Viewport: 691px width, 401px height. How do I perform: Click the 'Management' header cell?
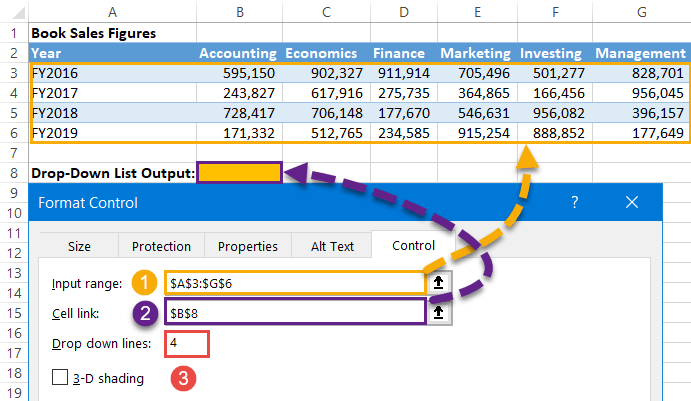point(642,53)
